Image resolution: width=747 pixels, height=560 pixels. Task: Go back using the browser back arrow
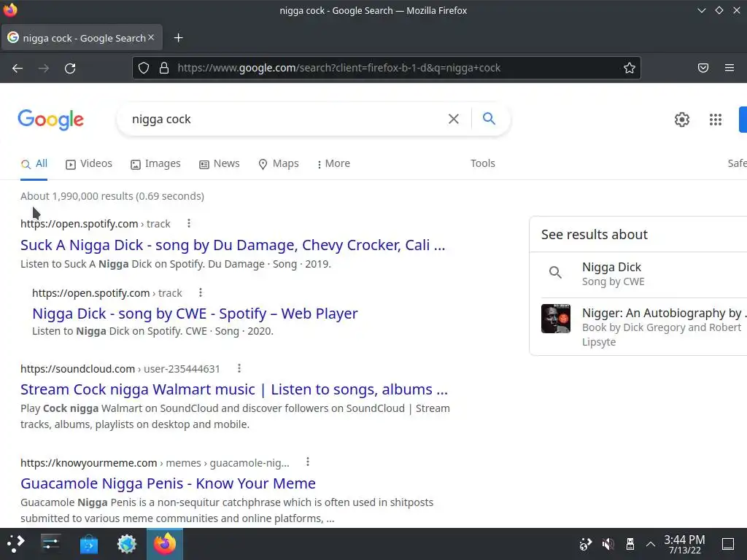pyautogui.click(x=18, y=68)
